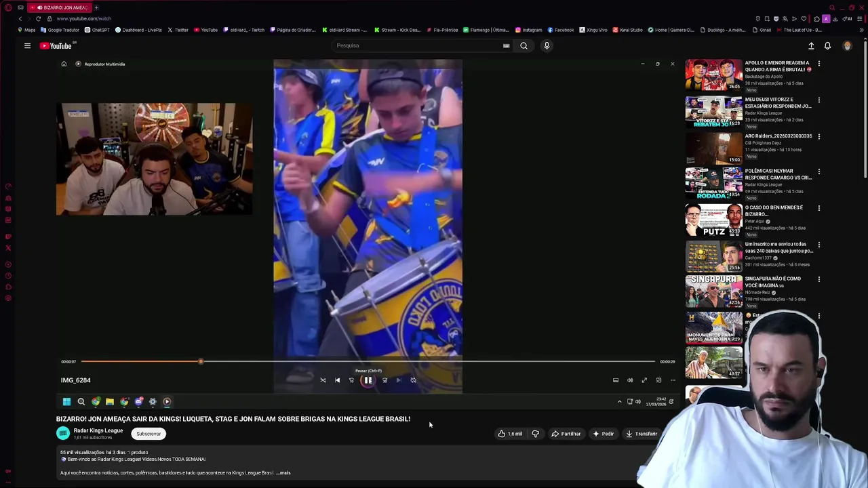Open the YouTube guide hamburger menu
The height and width of the screenshot is (488, 868).
27,45
